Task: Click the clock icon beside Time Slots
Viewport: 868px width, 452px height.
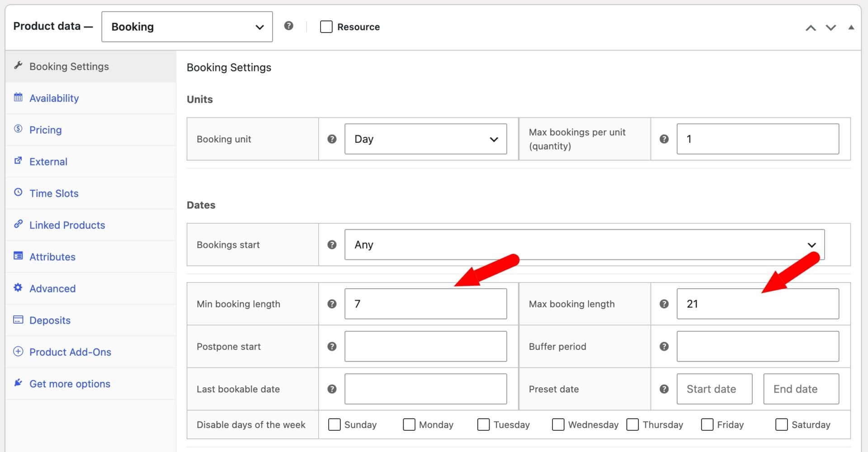Action: coord(18,192)
